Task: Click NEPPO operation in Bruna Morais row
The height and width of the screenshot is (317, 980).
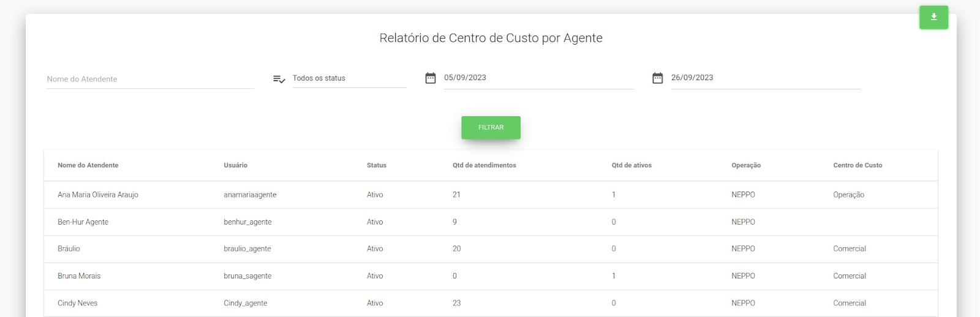Action: (743, 276)
